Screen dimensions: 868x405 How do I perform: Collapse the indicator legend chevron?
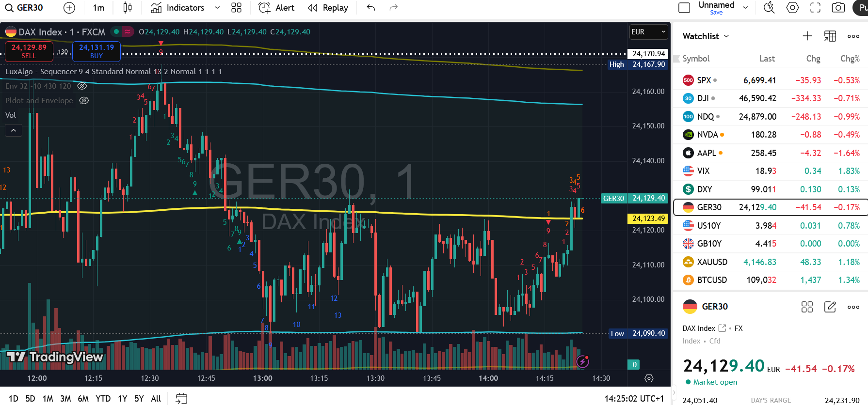click(14, 130)
